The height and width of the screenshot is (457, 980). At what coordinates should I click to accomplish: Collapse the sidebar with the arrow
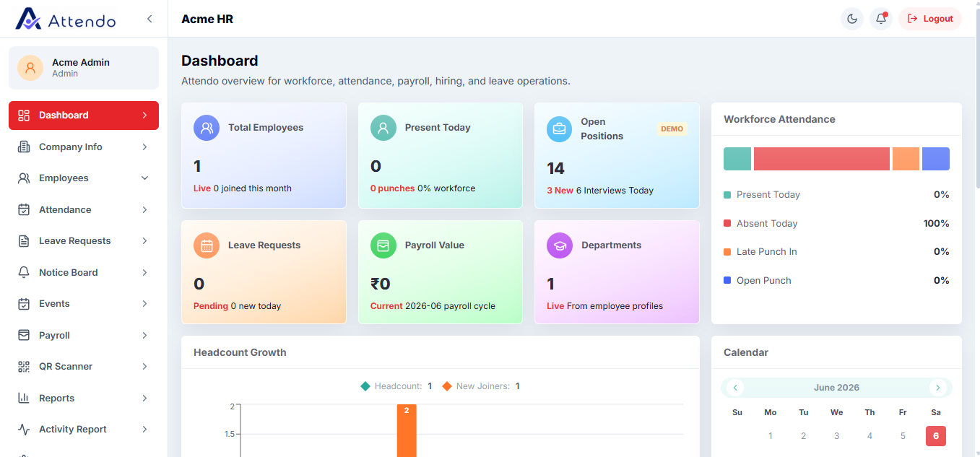(x=149, y=19)
